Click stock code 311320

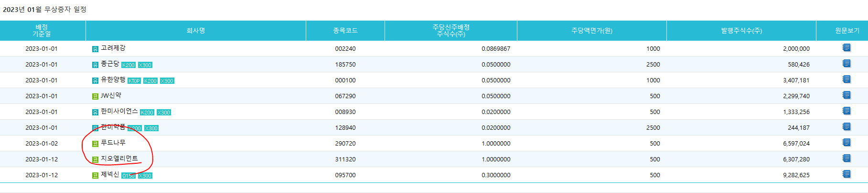point(345,159)
